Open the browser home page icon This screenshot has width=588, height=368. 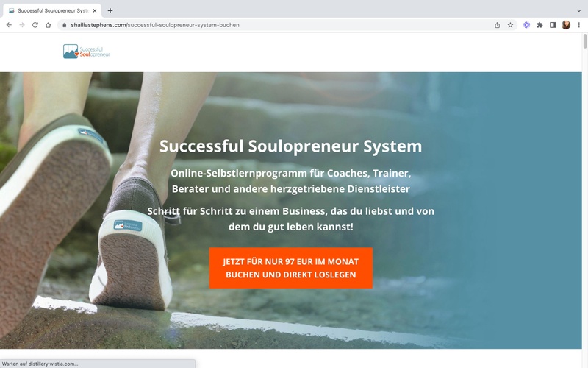click(48, 25)
